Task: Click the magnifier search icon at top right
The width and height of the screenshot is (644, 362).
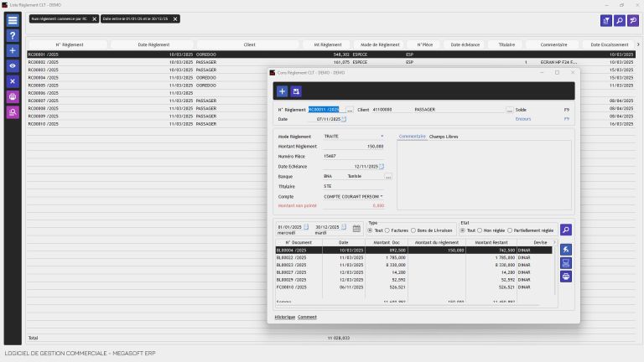Action: coord(620,20)
